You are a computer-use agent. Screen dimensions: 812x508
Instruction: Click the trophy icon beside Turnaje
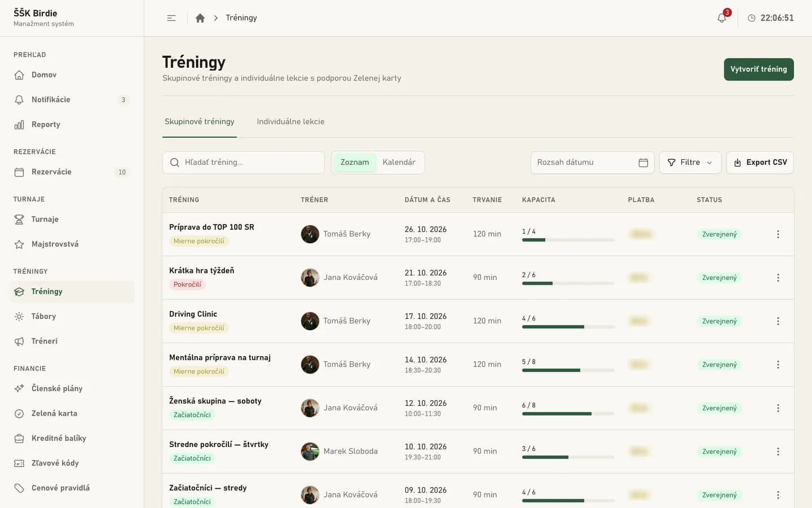click(19, 220)
